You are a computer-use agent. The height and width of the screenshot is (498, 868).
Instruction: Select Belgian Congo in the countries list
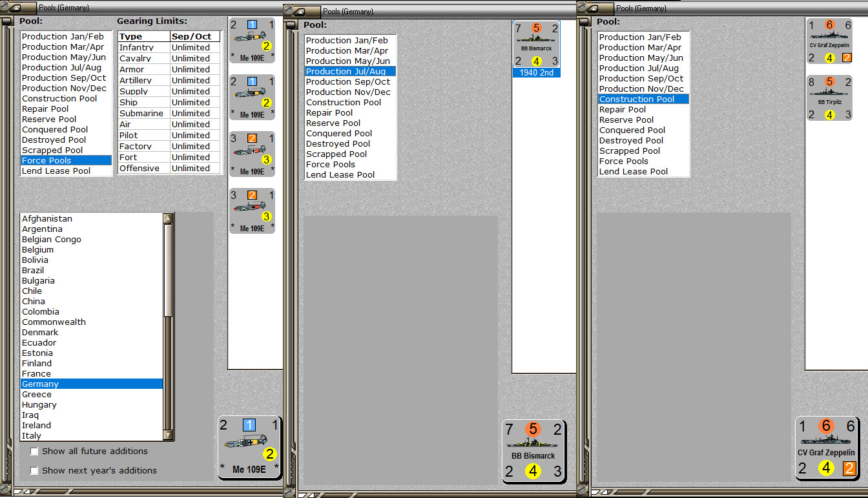pyautogui.click(x=92, y=240)
